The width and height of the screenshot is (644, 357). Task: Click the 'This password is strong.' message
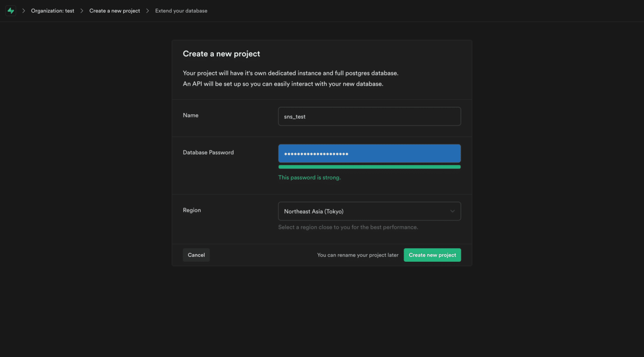point(309,177)
